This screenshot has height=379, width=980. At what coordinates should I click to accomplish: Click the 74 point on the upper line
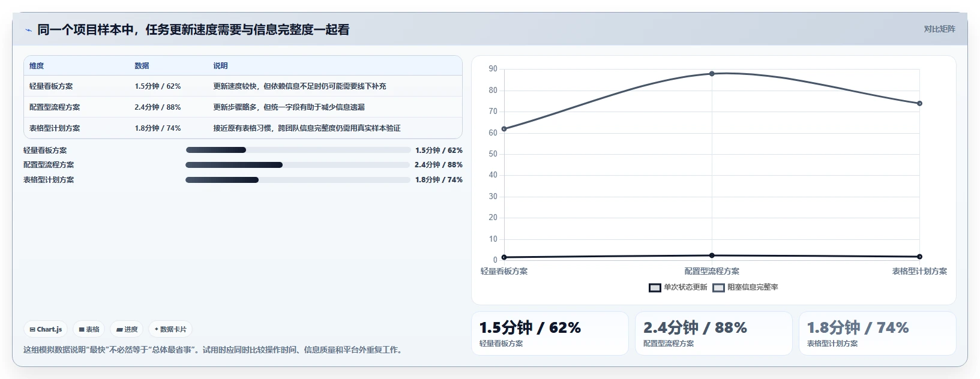point(919,104)
